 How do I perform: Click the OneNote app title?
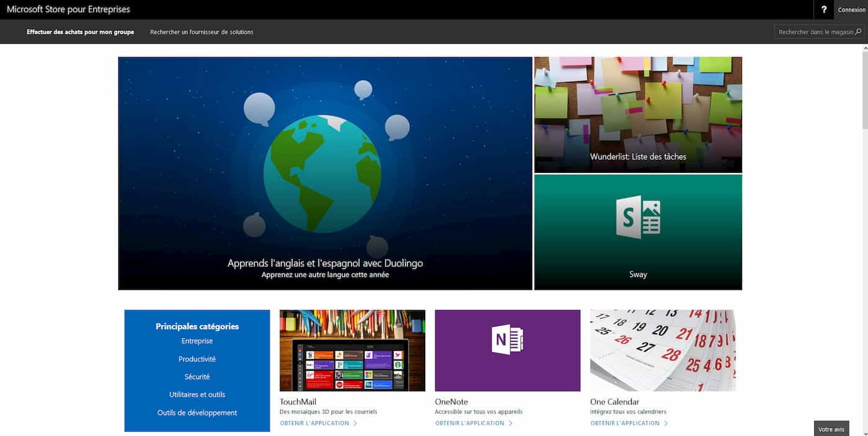point(451,402)
